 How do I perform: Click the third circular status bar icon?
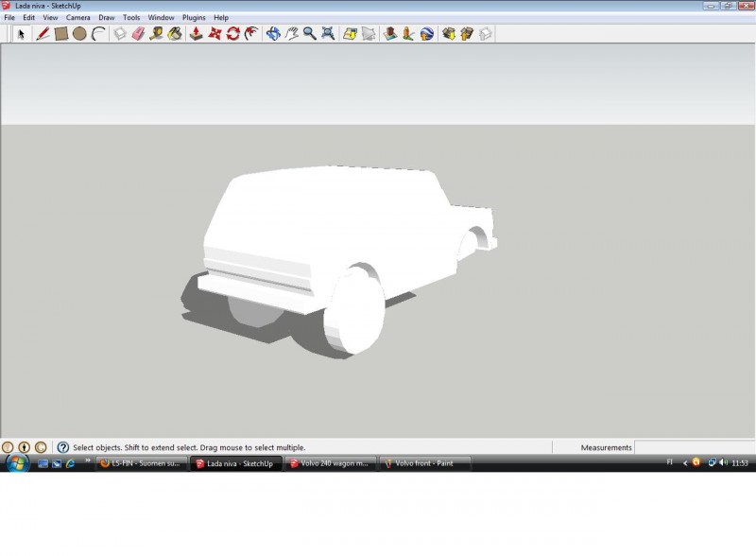[x=41, y=447]
